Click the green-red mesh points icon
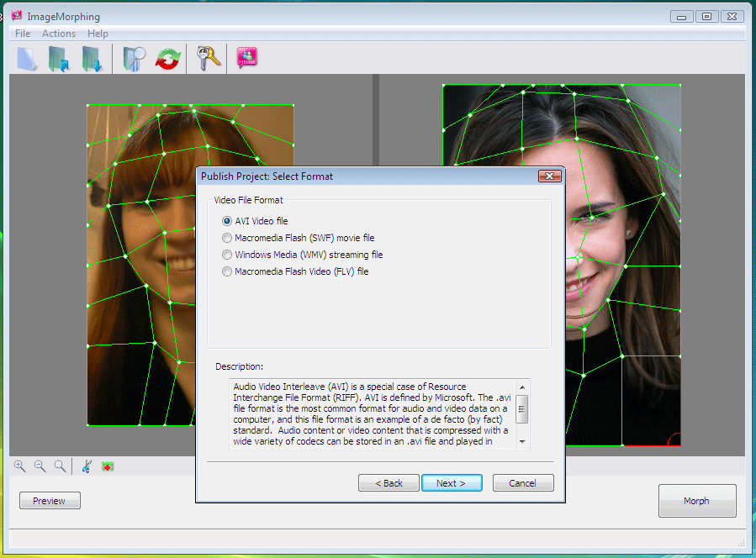Viewport: 756px width, 558px height. [x=108, y=466]
